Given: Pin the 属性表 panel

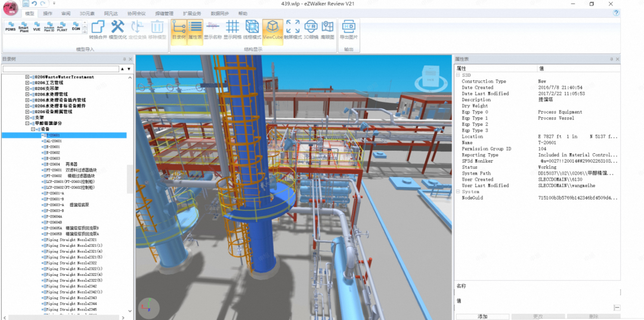Looking at the screenshot, I should click(611, 59).
